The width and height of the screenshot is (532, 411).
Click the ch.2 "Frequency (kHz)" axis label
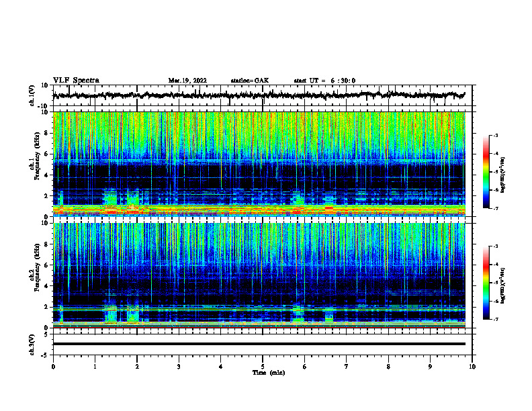click(37, 267)
